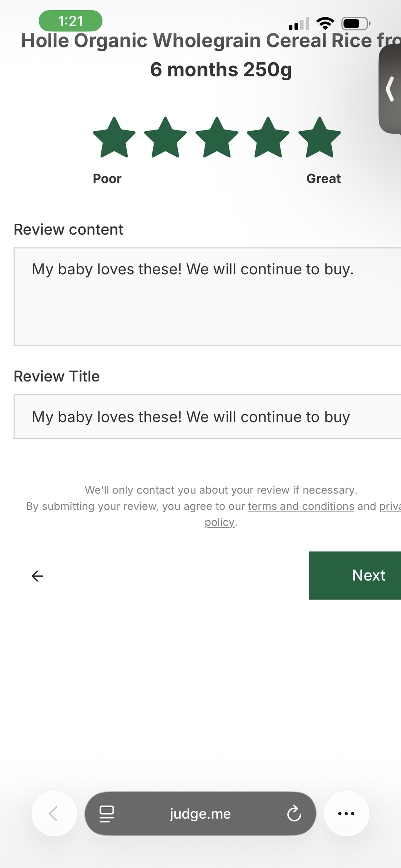Image resolution: width=401 pixels, height=868 pixels.
Task: Open the terms and conditions link
Action: click(x=301, y=506)
